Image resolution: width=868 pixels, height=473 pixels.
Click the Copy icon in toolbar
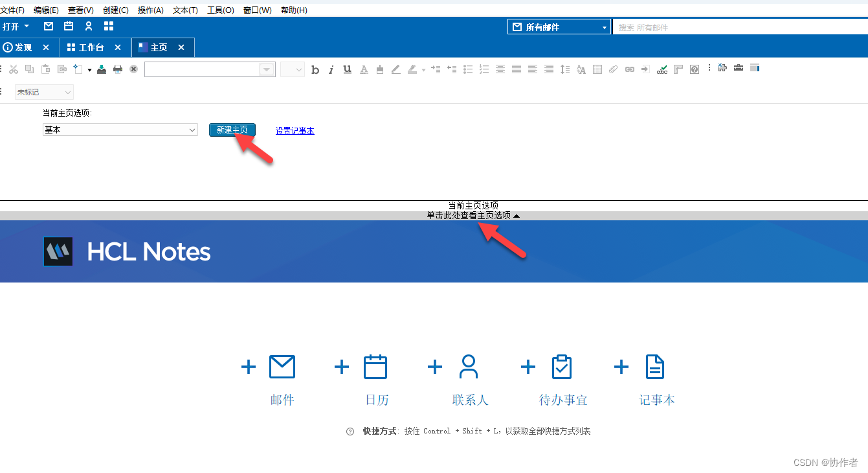pos(30,69)
